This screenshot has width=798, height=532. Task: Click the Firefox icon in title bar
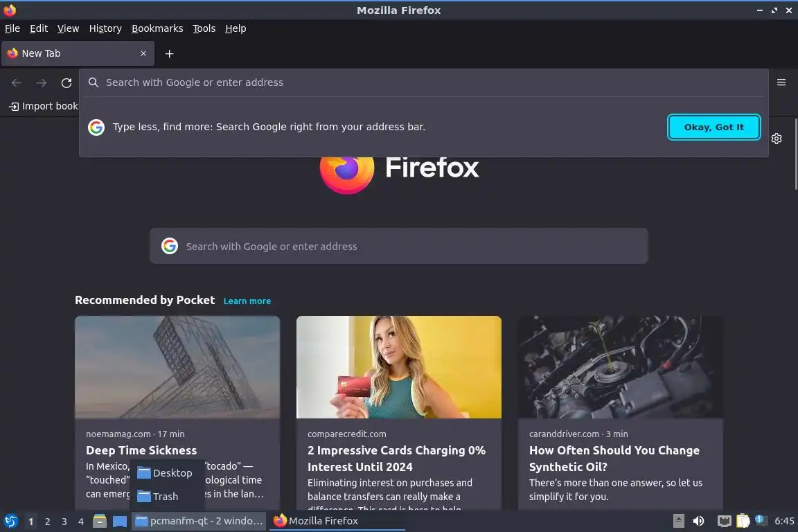click(10, 10)
